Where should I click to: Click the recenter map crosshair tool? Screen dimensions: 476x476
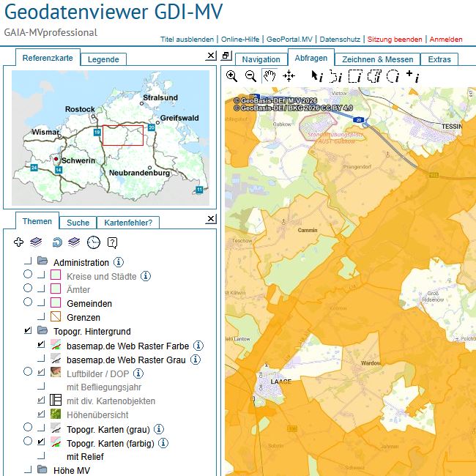(x=289, y=76)
